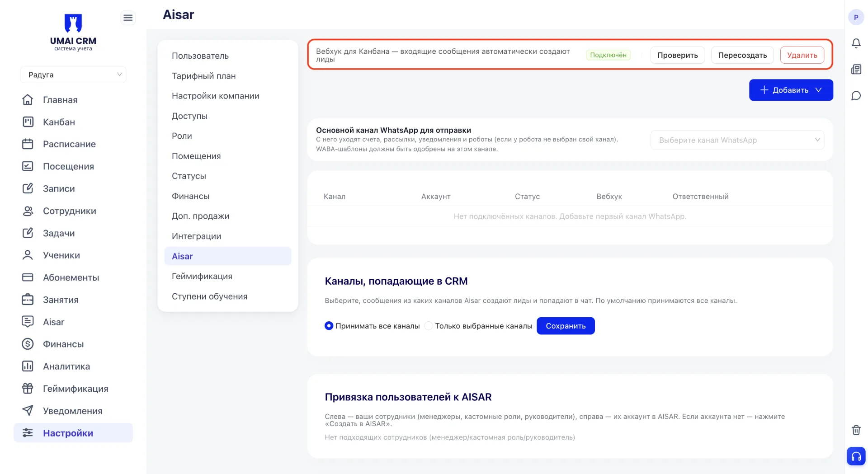Open Роли settings section
The image size is (868, 474).
click(228, 136)
